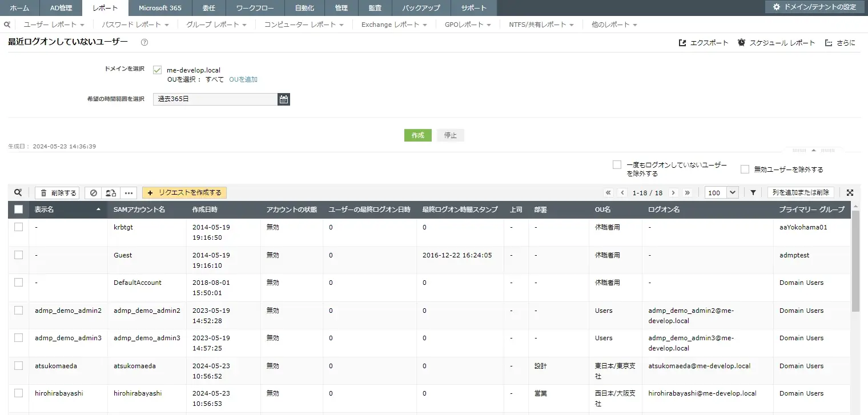
Task: Enable 一度もログオンしていないユーザーを除外する checkbox
Action: (617, 164)
